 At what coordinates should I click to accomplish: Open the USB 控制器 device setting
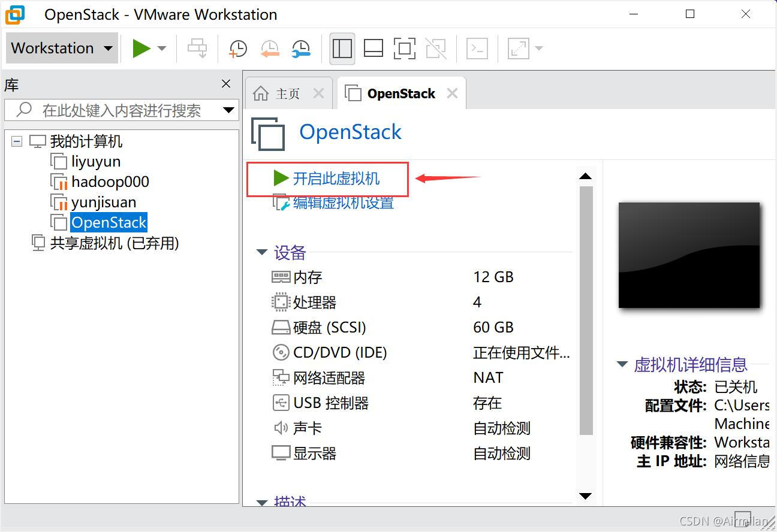coord(331,403)
